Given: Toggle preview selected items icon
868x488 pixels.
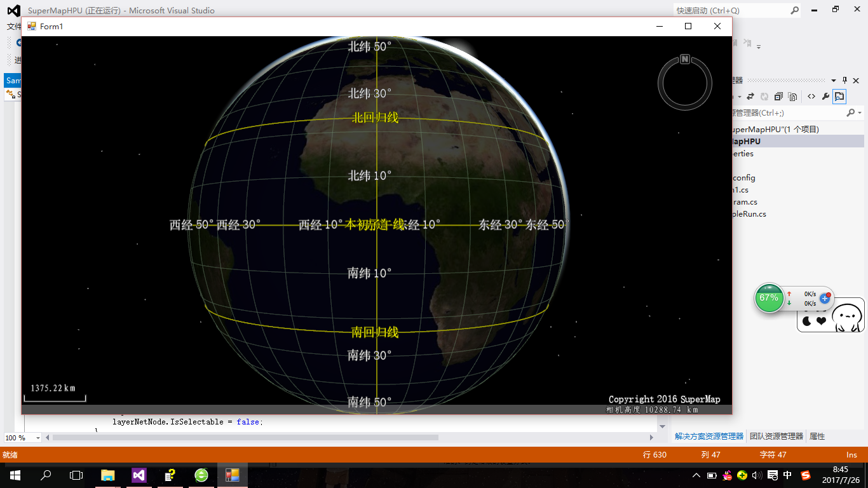Looking at the screenshot, I should [x=839, y=97].
